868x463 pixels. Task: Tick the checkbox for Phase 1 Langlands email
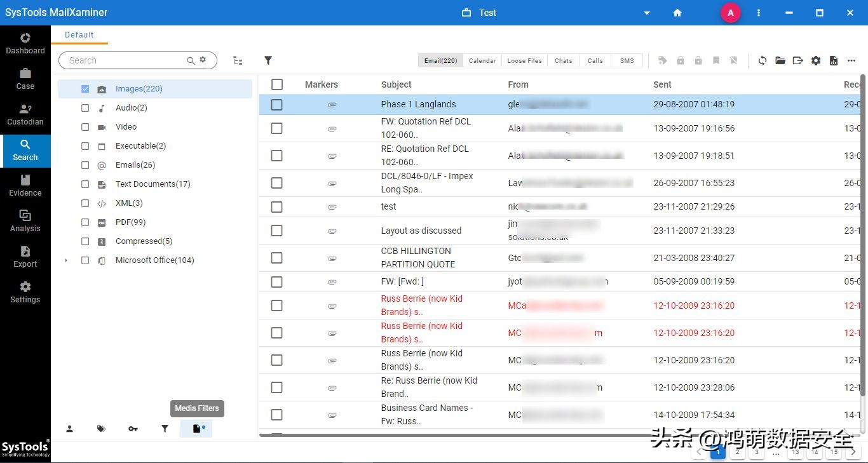(x=277, y=104)
